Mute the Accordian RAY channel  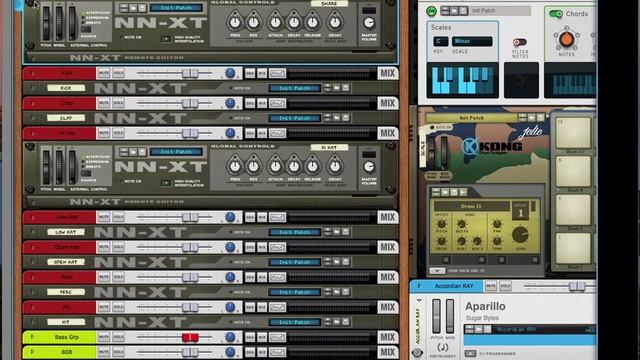(491, 286)
